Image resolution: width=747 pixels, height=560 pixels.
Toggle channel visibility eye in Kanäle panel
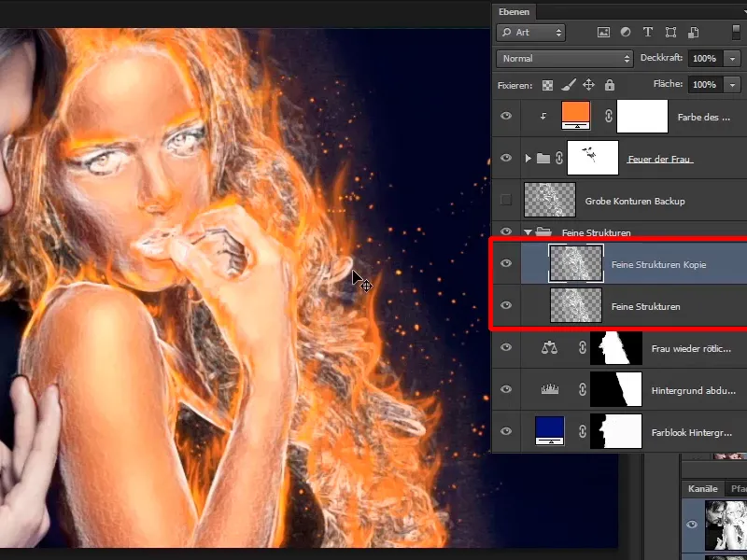(x=692, y=525)
